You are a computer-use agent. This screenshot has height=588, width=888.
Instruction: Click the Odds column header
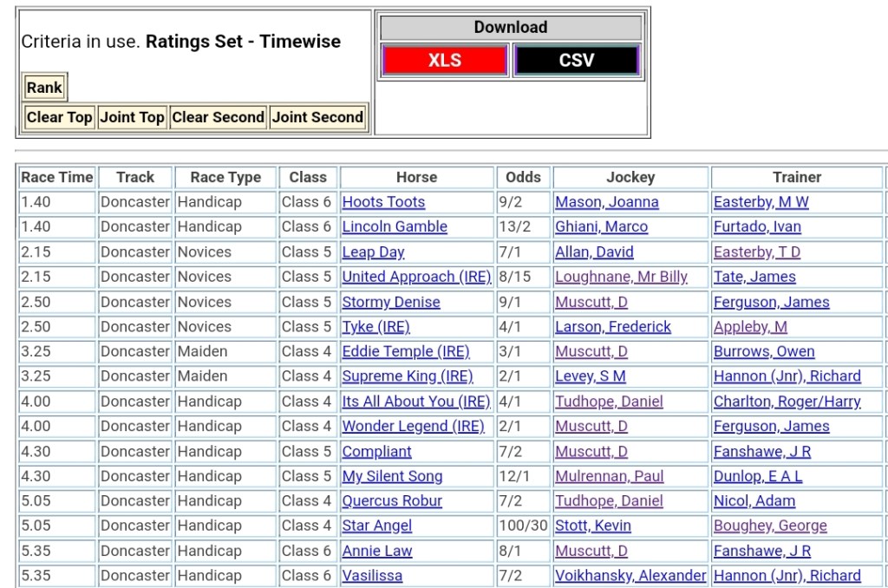(523, 177)
